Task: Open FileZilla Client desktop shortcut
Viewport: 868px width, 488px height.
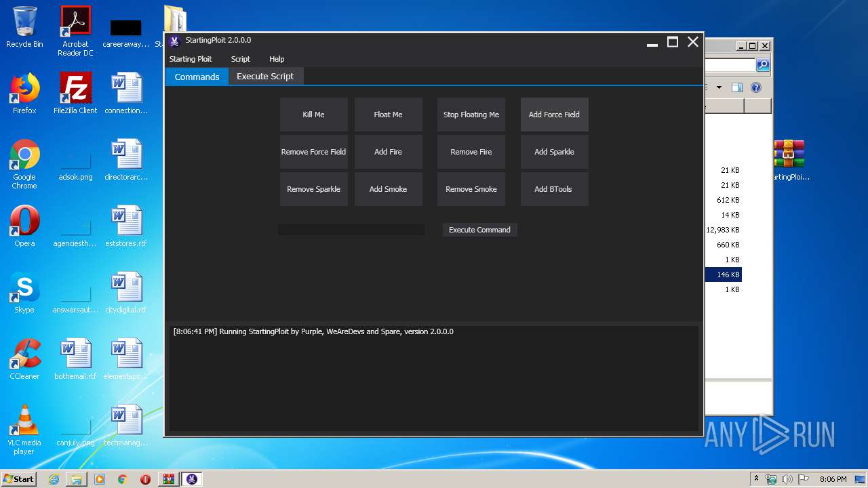Action: [75, 94]
